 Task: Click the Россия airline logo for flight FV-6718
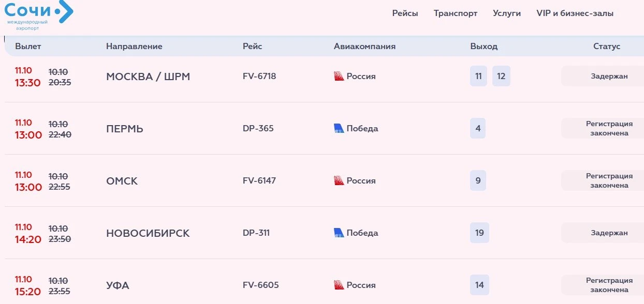point(339,77)
